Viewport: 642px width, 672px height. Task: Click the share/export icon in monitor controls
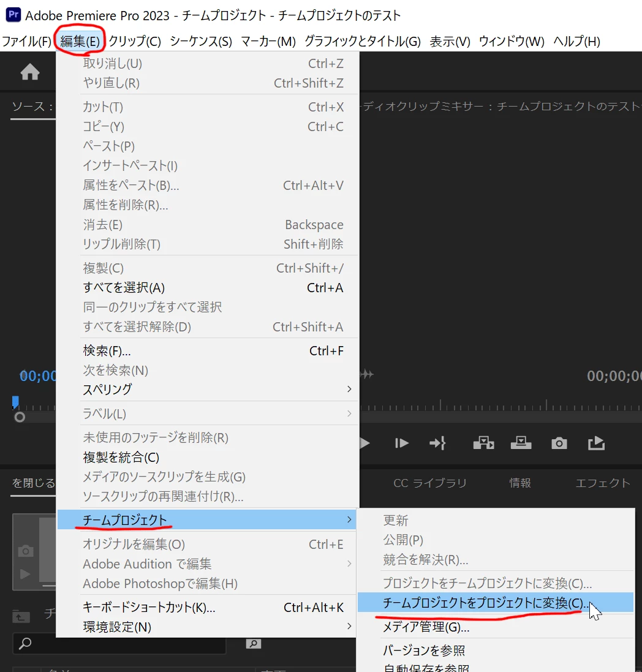pos(596,443)
